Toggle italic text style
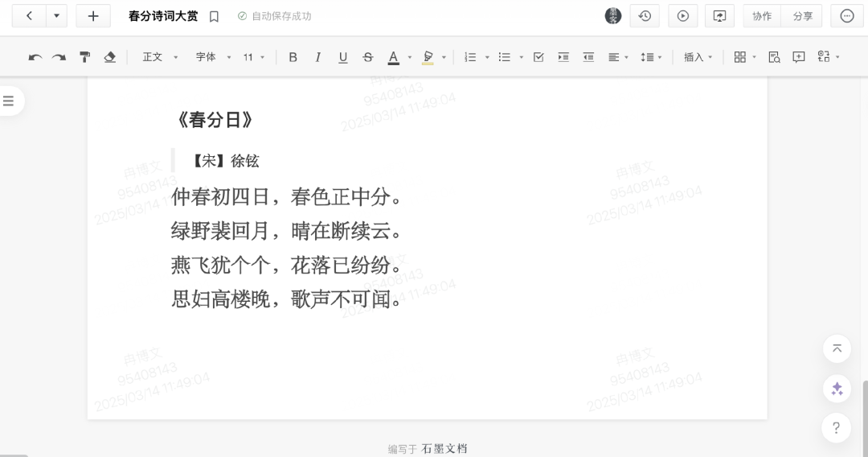Viewport: 868px width, 457px height. click(x=317, y=57)
